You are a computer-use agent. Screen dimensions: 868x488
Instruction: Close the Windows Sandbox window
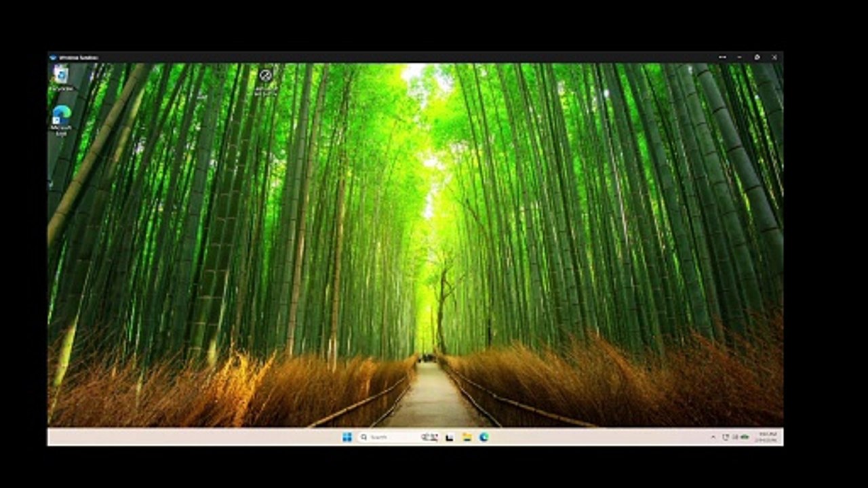coord(774,58)
